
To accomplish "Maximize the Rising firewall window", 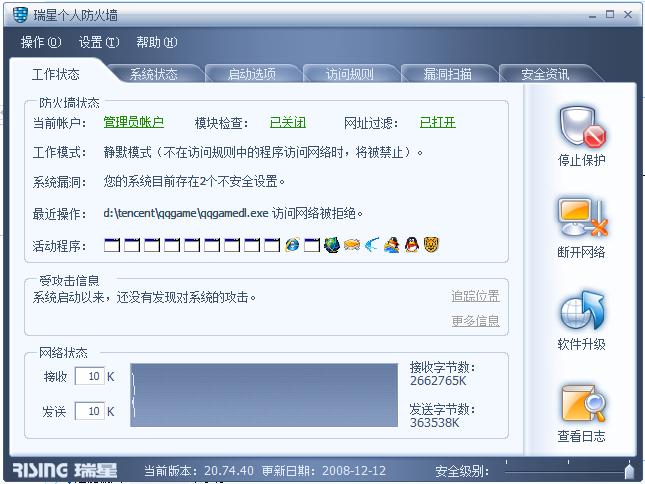I will 610,15.
